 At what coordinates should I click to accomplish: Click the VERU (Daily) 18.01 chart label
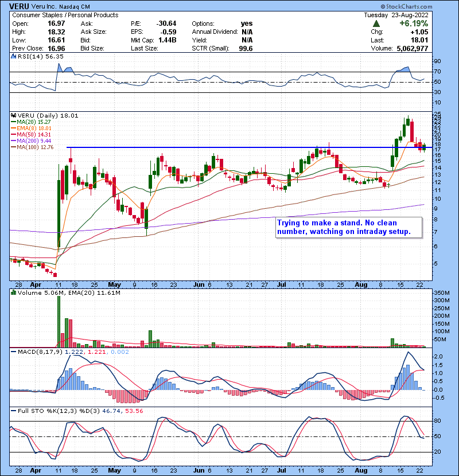pos(48,115)
